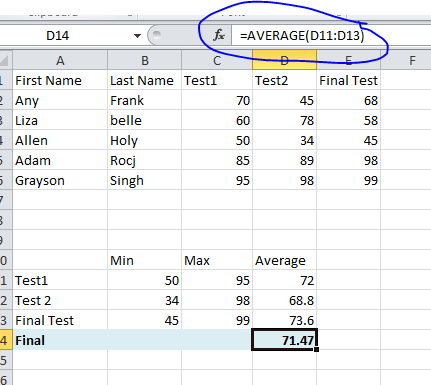Screen dimensions: 431x385
Task: Click the 'Last Name' header cell
Action: 145,80
